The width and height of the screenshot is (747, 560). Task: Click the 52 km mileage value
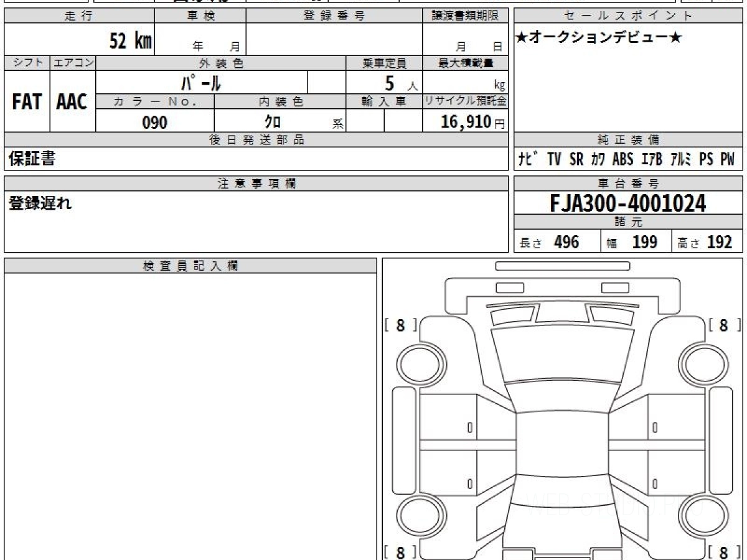pyautogui.click(x=131, y=42)
